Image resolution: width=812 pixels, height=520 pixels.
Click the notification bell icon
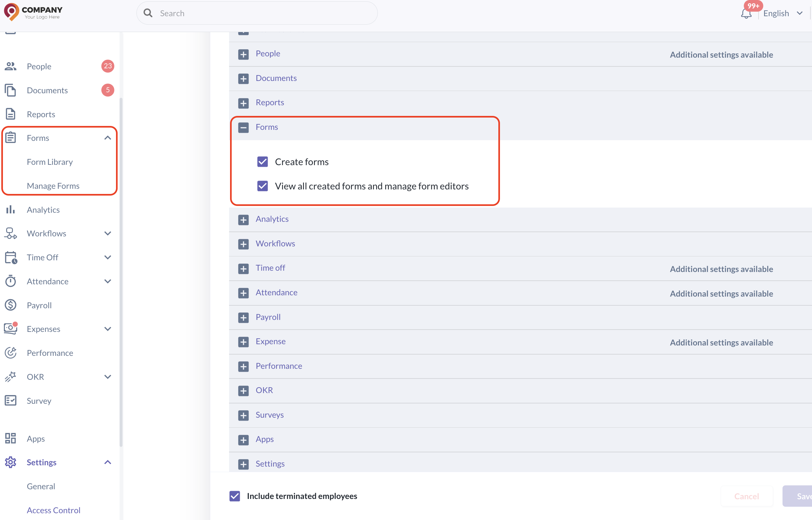click(746, 14)
